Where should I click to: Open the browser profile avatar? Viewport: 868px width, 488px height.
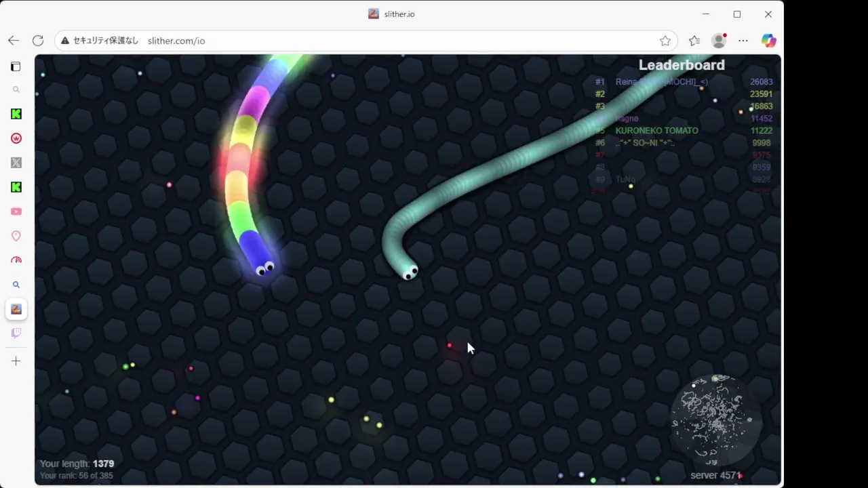pos(719,41)
